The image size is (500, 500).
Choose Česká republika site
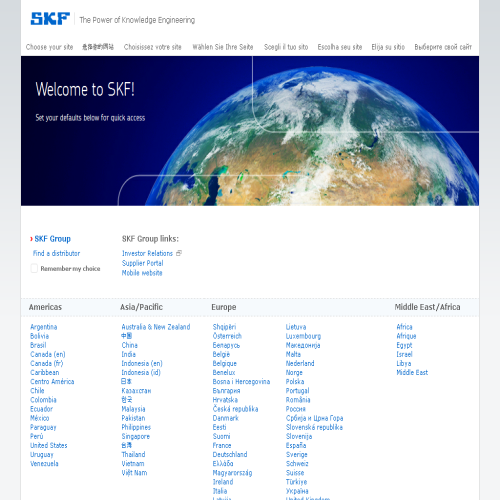(x=235, y=409)
